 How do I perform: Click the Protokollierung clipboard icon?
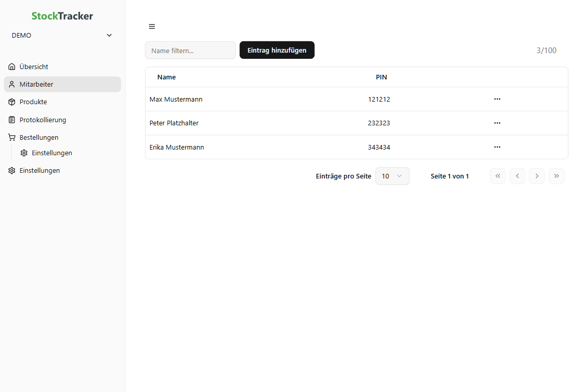(12, 120)
